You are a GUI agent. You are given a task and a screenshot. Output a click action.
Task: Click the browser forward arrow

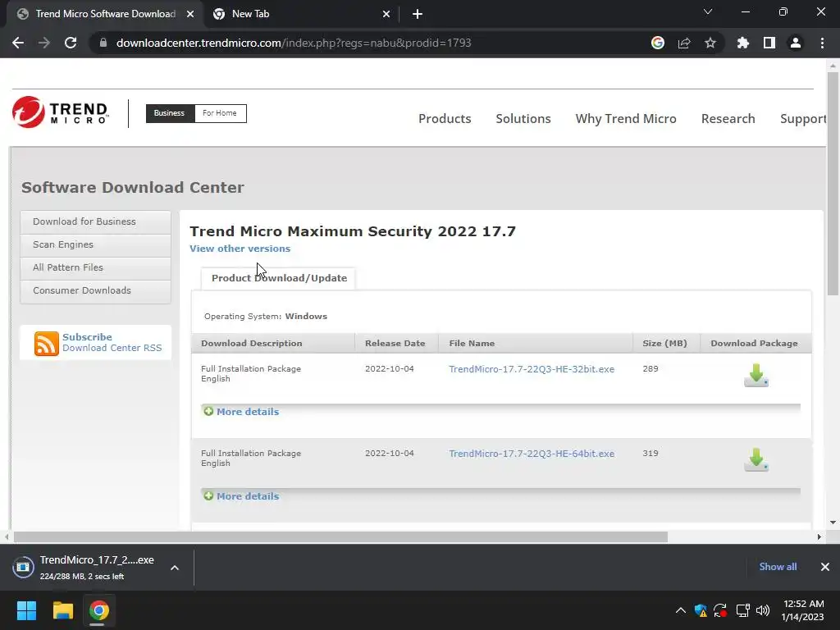pyautogui.click(x=44, y=43)
